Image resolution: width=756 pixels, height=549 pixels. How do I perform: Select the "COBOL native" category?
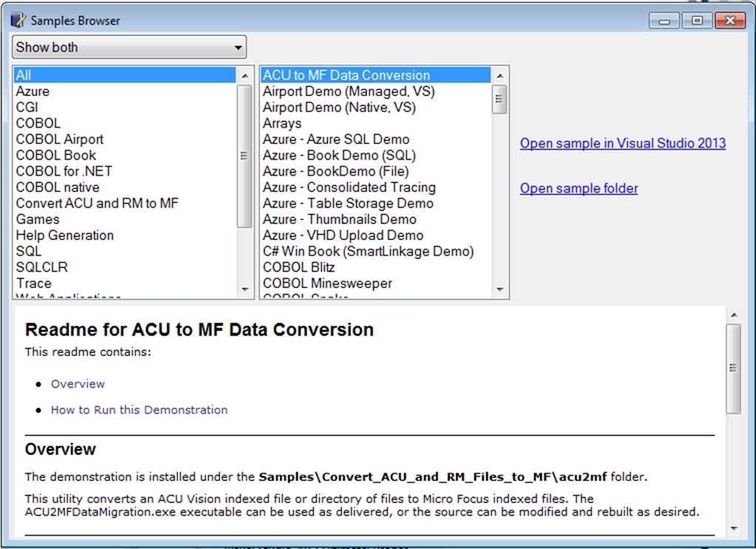(125, 187)
